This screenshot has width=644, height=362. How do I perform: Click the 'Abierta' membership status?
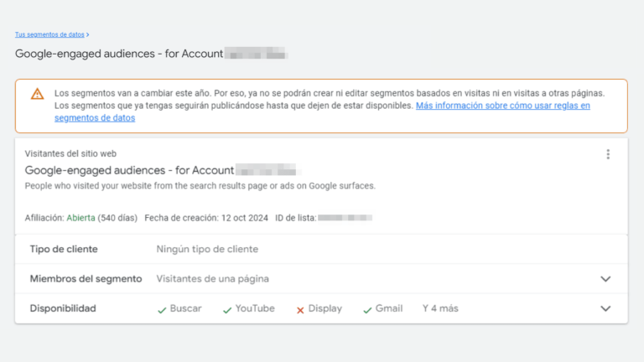80,218
